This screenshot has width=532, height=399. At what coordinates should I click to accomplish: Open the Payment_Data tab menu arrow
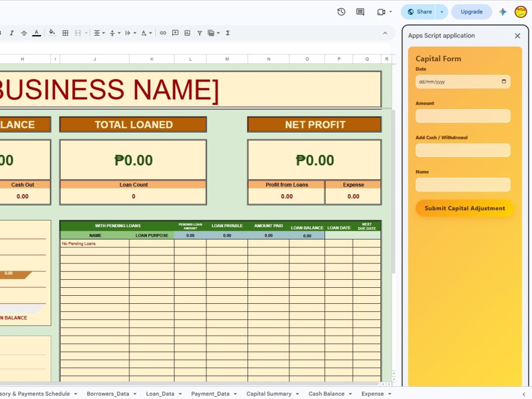(x=235, y=394)
